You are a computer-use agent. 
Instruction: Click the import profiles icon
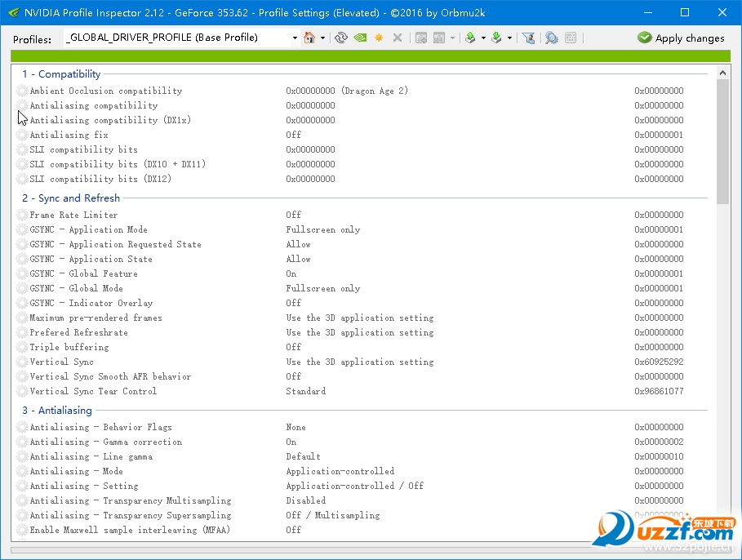click(x=496, y=38)
